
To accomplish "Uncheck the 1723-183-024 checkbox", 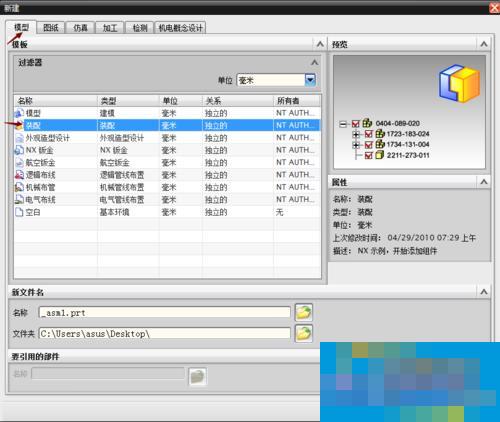I will pos(368,134).
